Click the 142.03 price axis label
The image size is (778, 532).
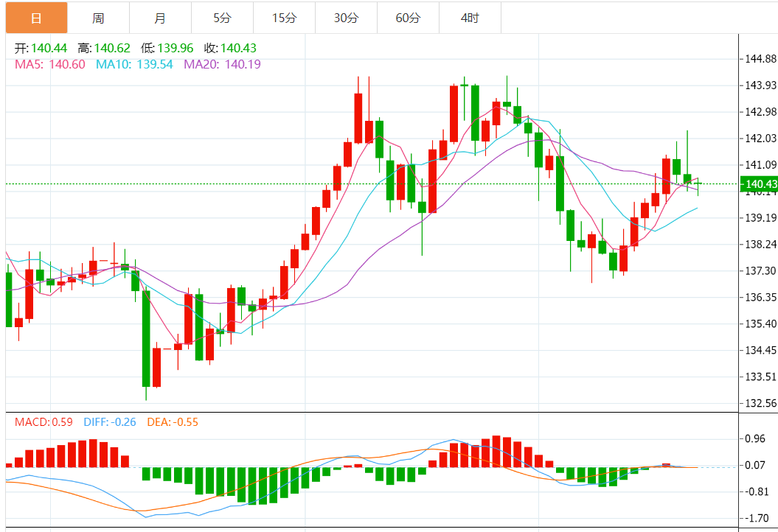[760, 138]
